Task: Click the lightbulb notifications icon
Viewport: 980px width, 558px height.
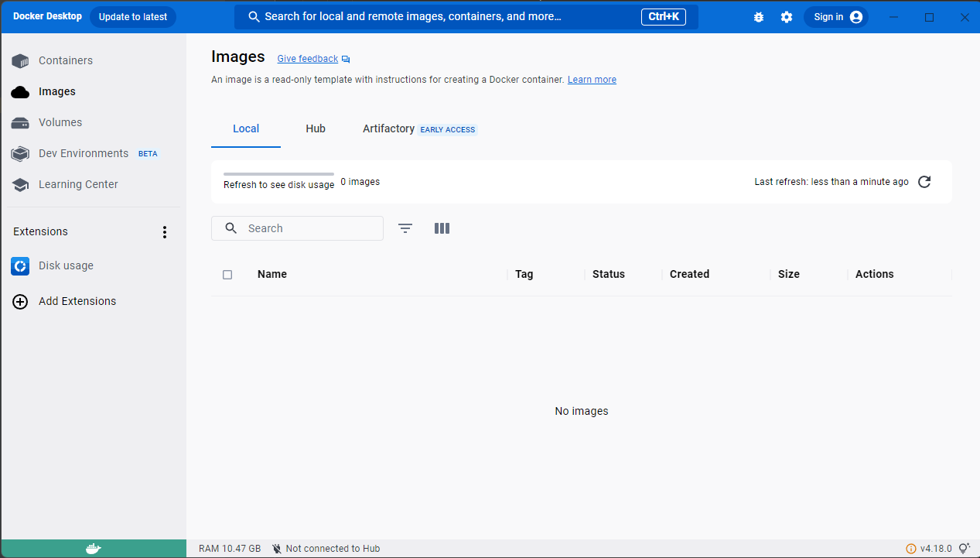Action: pos(965,548)
